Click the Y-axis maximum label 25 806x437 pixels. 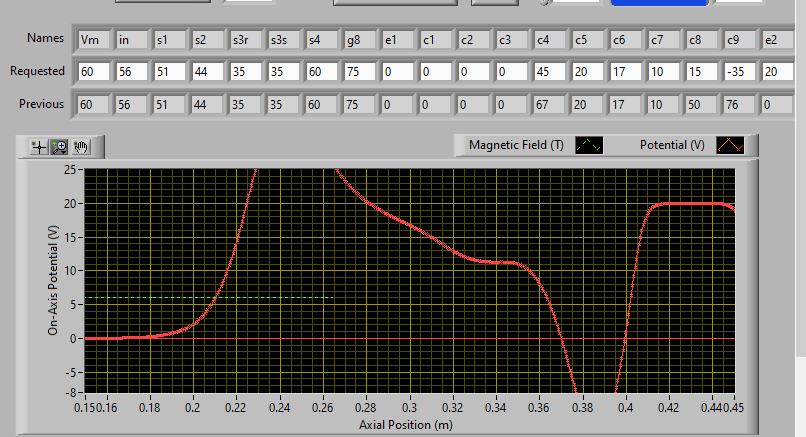tap(69, 170)
